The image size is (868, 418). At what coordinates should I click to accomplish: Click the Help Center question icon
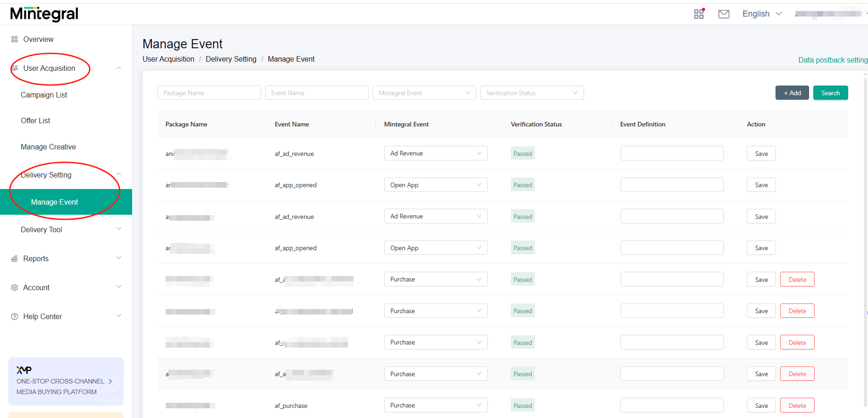15,316
